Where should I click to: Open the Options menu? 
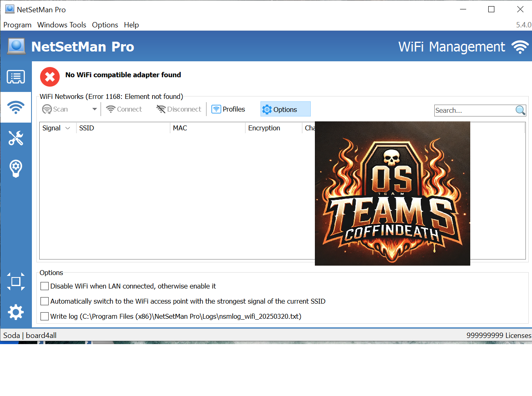[x=105, y=25]
